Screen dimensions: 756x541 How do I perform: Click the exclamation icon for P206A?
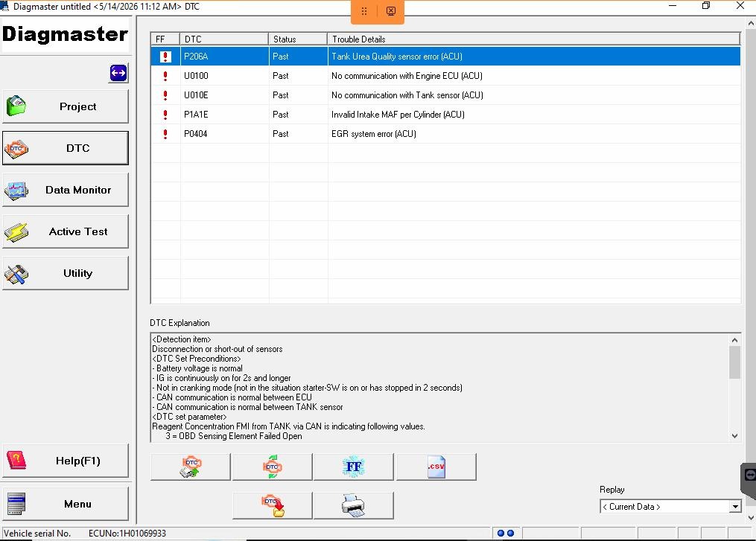(x=165, y=57)
